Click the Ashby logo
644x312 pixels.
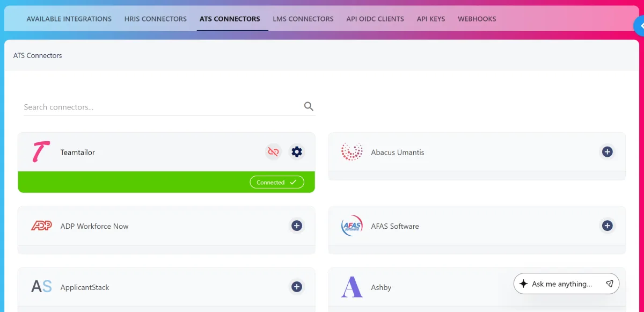(x=352, y=287)
